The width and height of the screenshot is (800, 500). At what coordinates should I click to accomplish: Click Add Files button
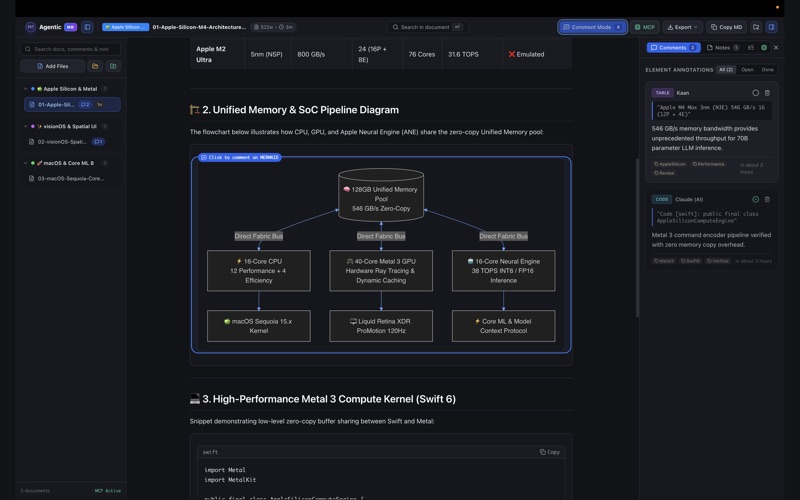coord(53,66)
